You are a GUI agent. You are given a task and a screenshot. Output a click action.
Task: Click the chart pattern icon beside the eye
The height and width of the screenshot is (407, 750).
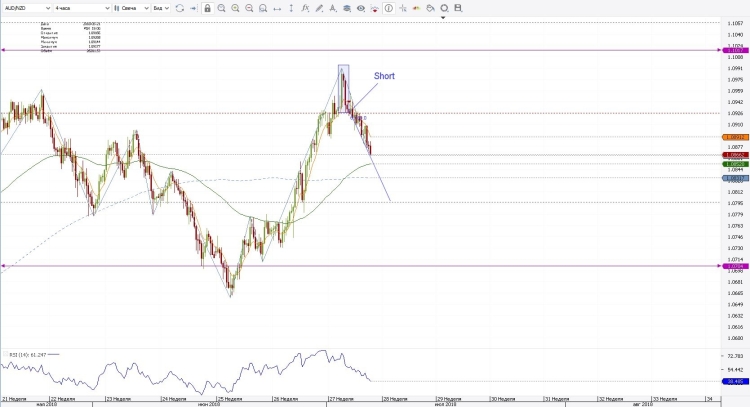[375, 8]
